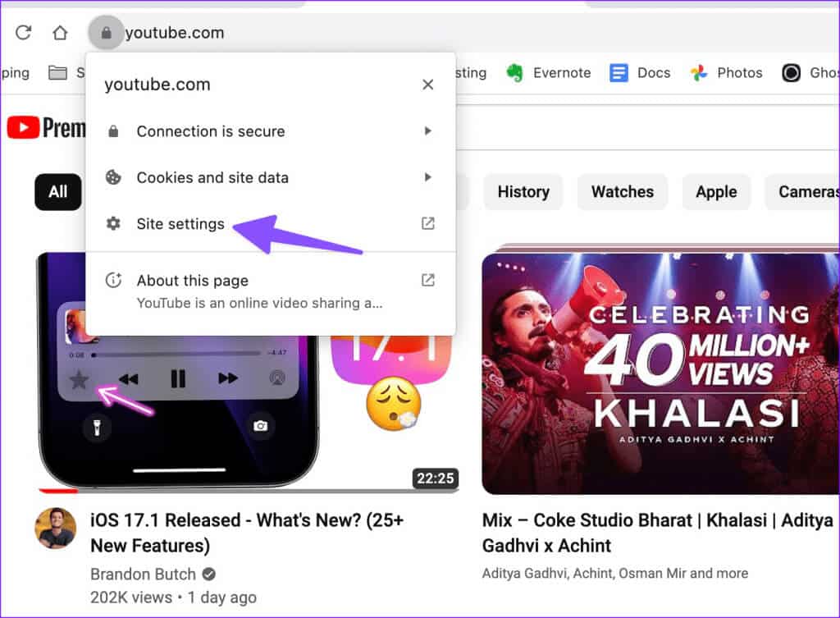Select the All filter chip
840x618 pixels.
[58, 192]
